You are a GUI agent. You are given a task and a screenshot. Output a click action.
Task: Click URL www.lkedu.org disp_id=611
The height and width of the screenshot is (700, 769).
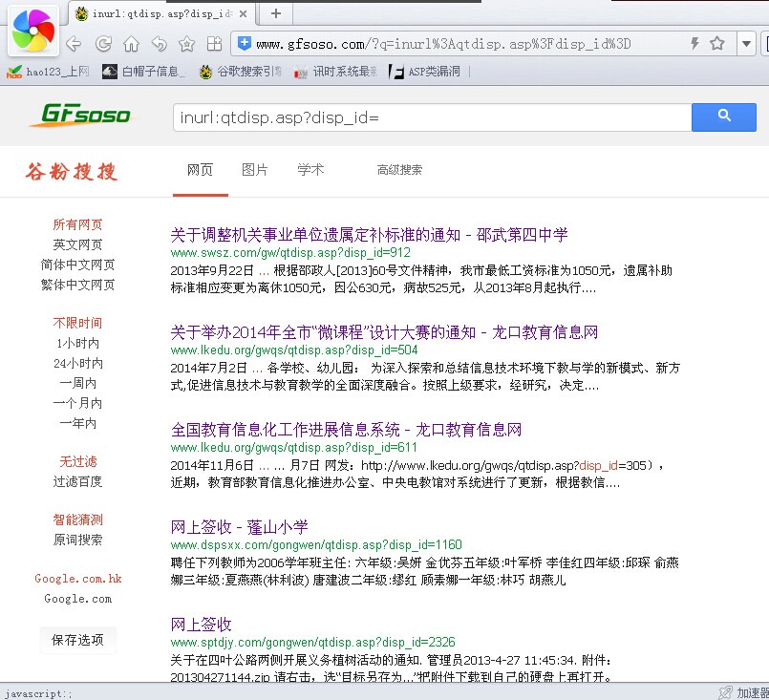click(x=294, y=448)
